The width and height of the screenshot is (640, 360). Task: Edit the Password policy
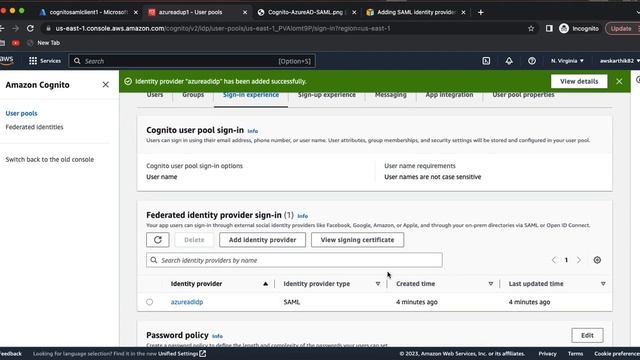587,335
